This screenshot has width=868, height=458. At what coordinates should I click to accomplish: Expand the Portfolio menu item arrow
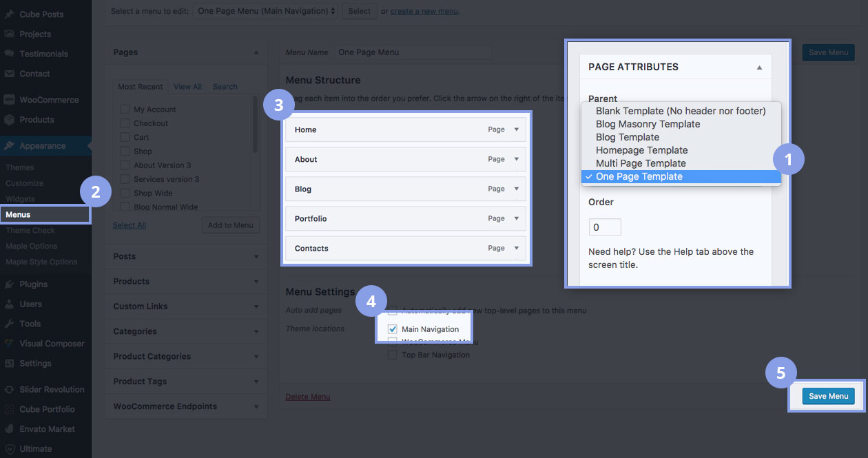tap(517, 218)
